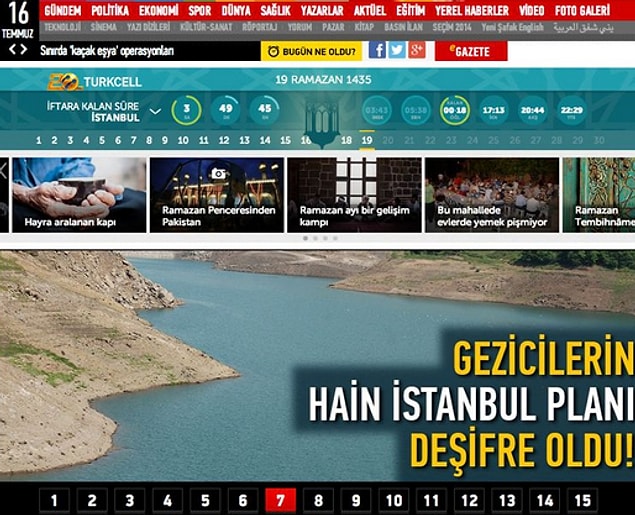
Task: Open the Arabic edition link
Action: click(x=584, y=28)
